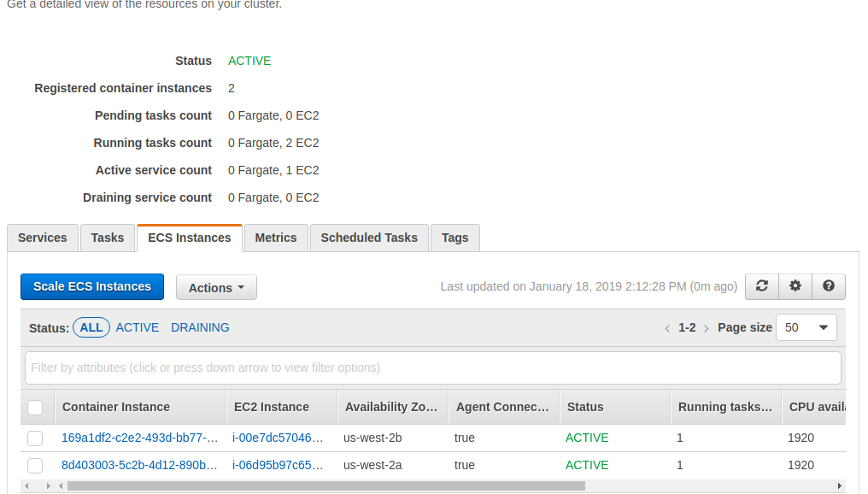
Task: Select the ECS Instances tab
Action: 190,238
